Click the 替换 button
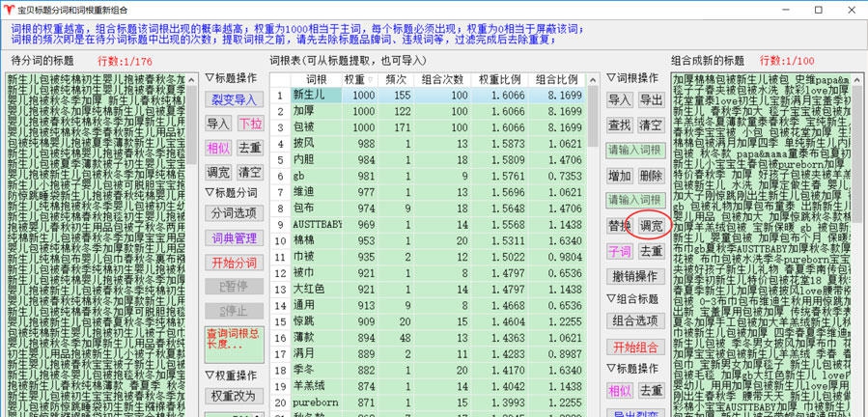The height and width of the screenshot is (417, 868). coord(620,225)
